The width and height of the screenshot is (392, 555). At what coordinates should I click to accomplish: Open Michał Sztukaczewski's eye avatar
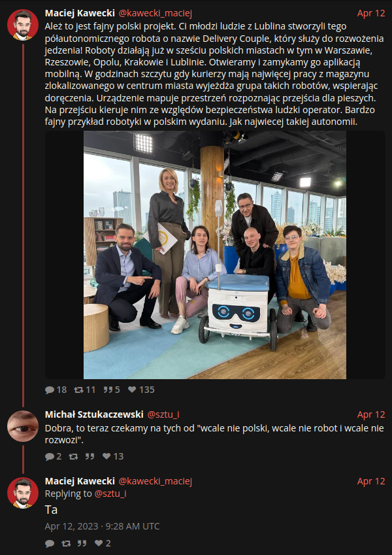23,426
